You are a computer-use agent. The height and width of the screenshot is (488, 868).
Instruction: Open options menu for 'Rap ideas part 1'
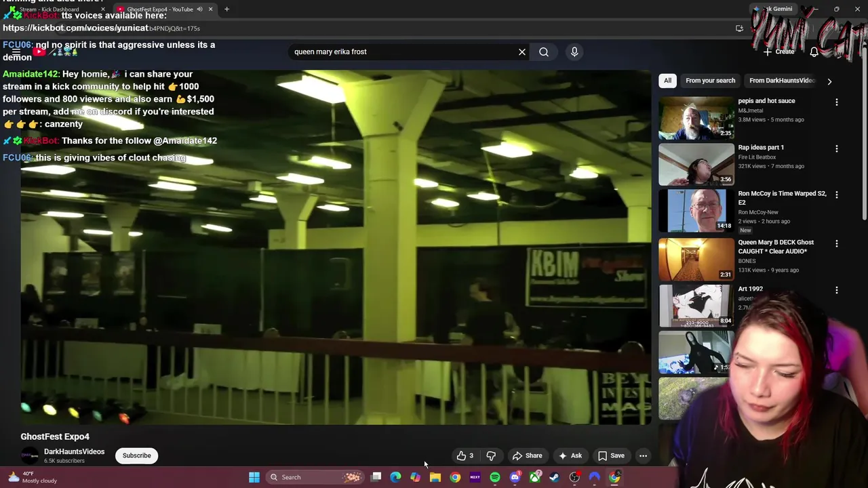[837, 148]
